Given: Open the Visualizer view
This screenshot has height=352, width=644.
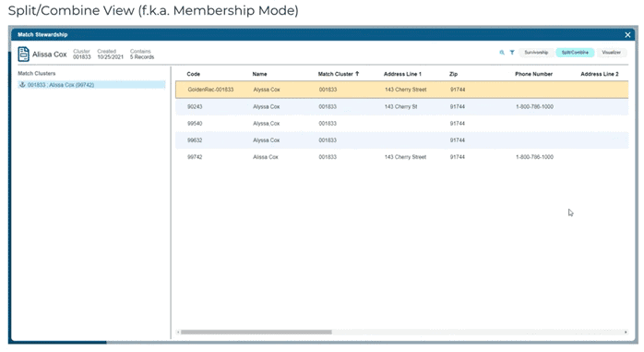Looking at the screenshot, I should coord(611,53).
